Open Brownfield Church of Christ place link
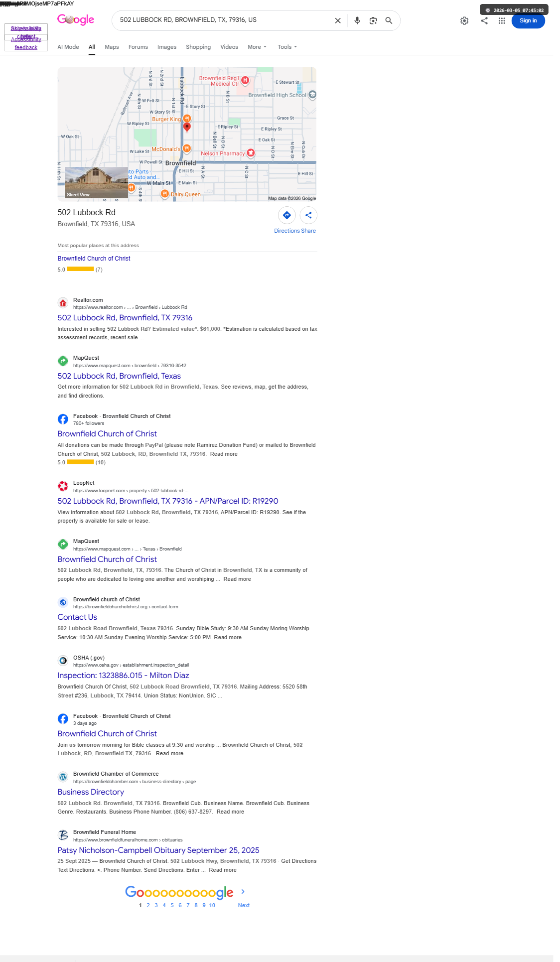Screen dimensions: 560x962 [94, 259]
